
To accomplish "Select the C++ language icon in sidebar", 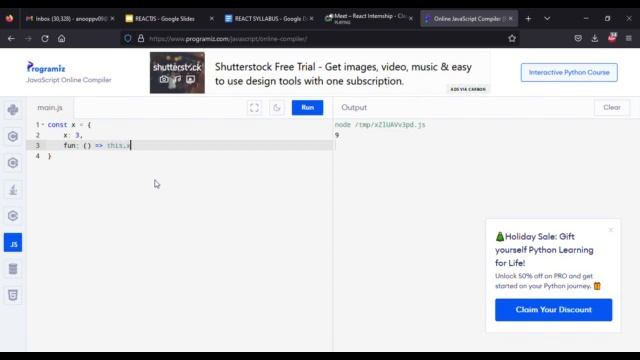I will click(x=13, y=163).
